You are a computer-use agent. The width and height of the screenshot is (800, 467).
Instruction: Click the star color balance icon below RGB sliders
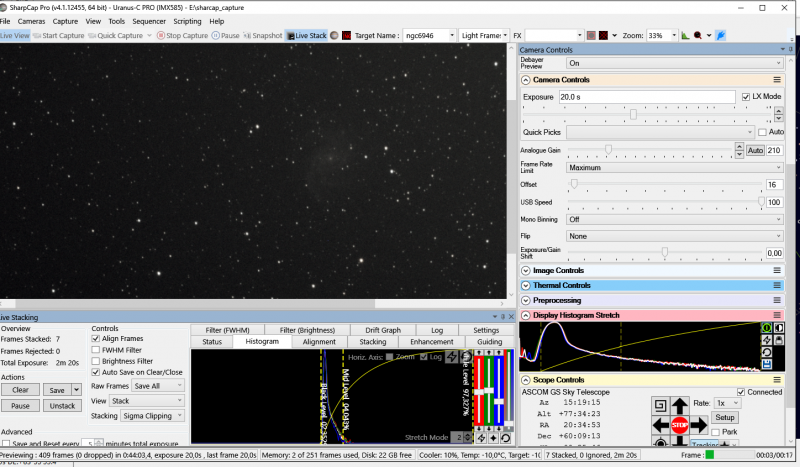coord(493,438)
